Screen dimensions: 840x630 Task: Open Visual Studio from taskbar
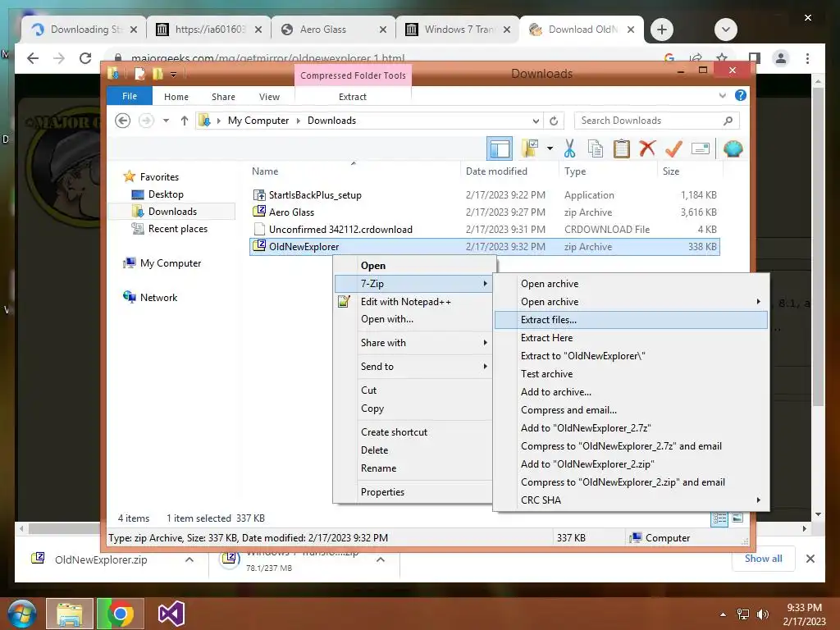(x=171, y=614)
